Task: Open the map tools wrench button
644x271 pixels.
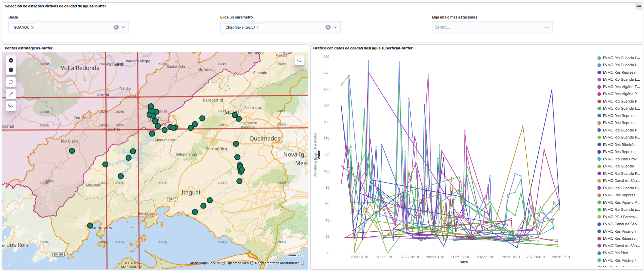Action: coord(11,106)
